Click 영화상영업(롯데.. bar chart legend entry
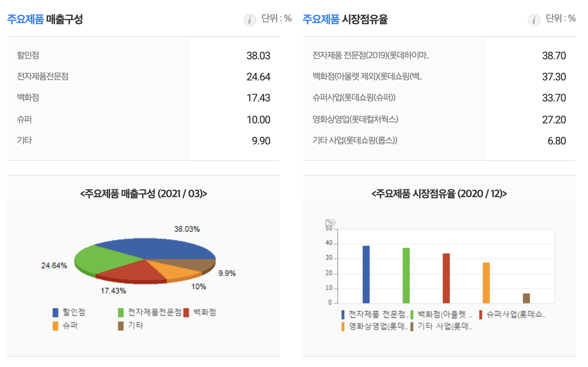This screenshot has width=588, height=367. point(374,326)
